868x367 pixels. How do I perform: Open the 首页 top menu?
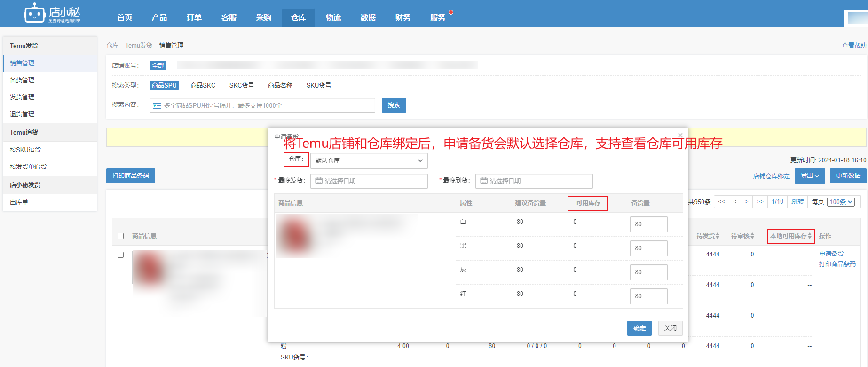pos(125,17)
